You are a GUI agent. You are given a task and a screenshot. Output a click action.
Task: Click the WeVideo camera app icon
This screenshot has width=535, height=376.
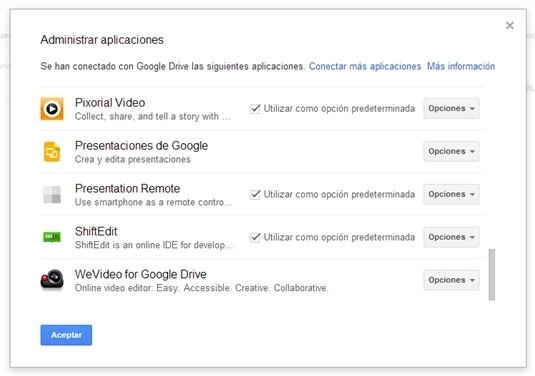coord(52,279)
